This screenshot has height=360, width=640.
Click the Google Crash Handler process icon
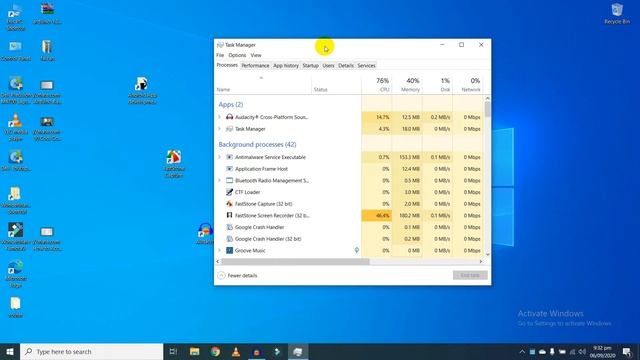click(229, 227)
